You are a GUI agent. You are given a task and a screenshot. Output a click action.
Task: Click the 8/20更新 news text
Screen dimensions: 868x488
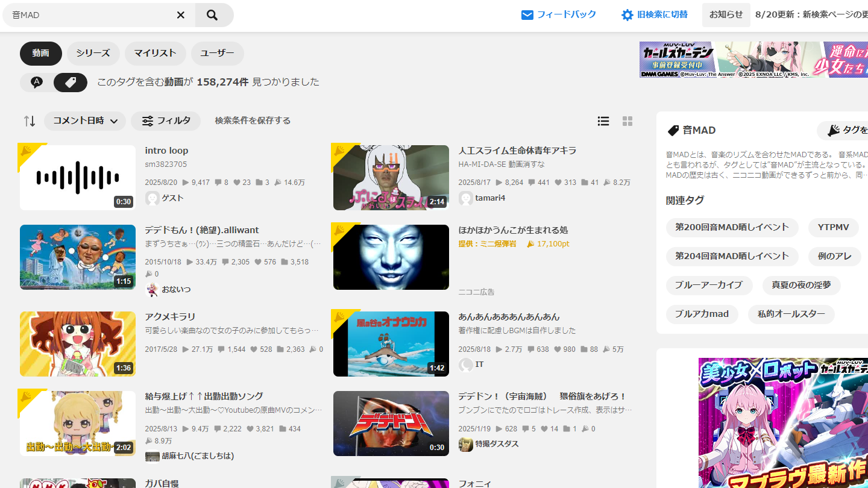pos(811,14)
